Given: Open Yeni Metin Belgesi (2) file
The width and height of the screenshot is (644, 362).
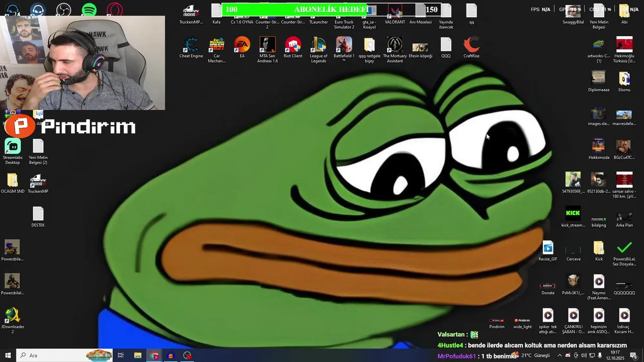Looking at the screenshot, I should (38, 152).
